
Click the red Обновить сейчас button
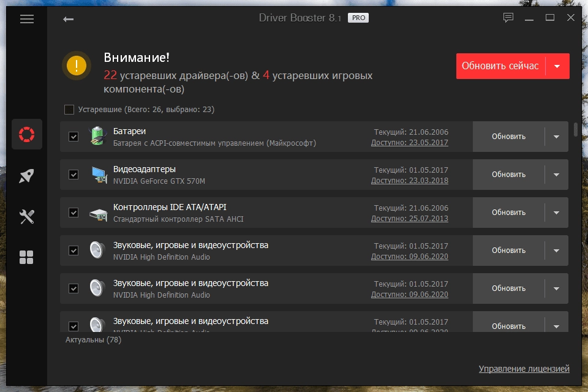click(x=500, y=66)
